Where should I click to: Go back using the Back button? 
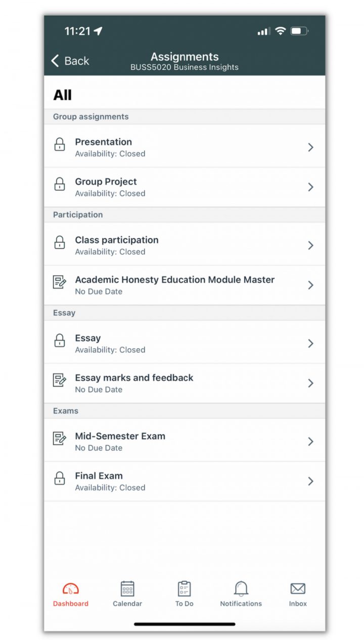tap(70, 61)
